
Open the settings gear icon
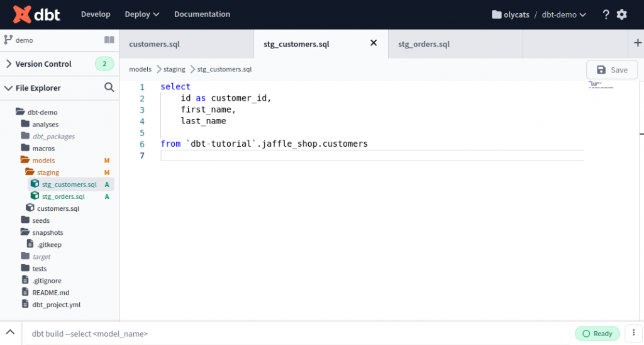point(622,14)
